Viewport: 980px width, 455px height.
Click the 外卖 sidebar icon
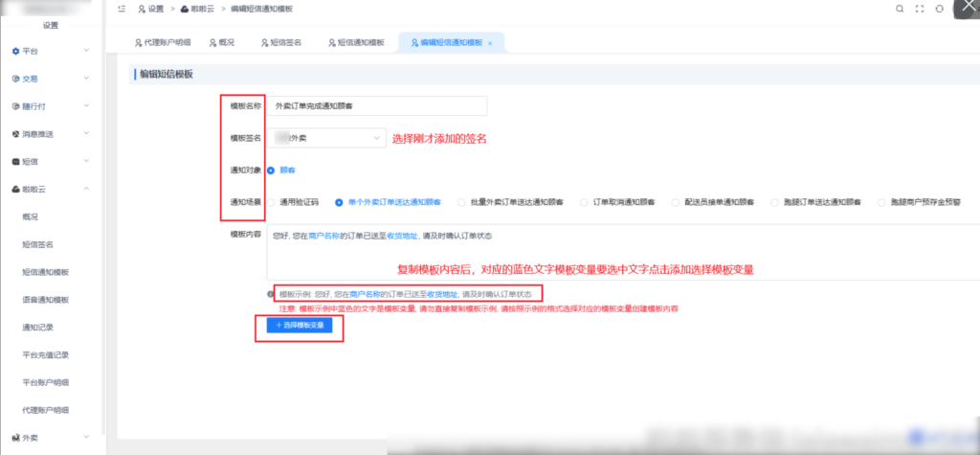tap(16, 438)
